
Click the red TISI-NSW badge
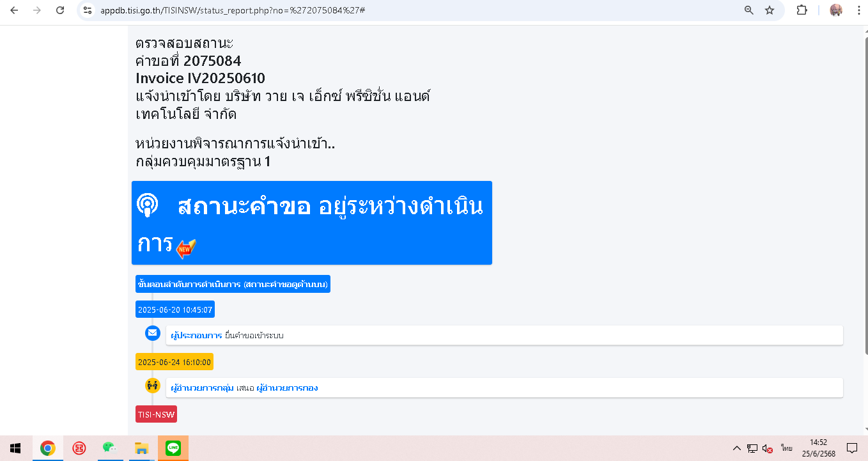[156, 414]
